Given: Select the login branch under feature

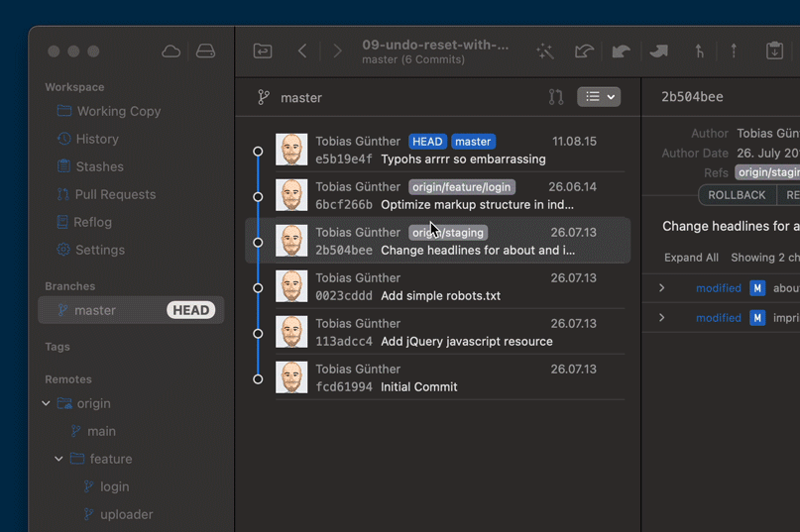Looking at the screenshot, I should click(114, 487).
